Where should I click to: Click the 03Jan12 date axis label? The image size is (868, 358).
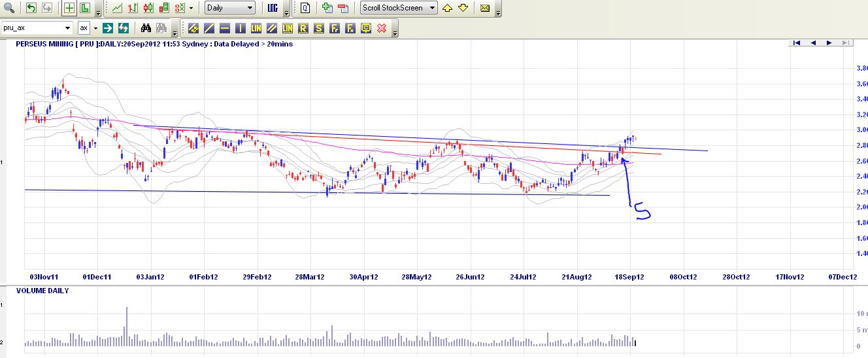pos(150,277)
